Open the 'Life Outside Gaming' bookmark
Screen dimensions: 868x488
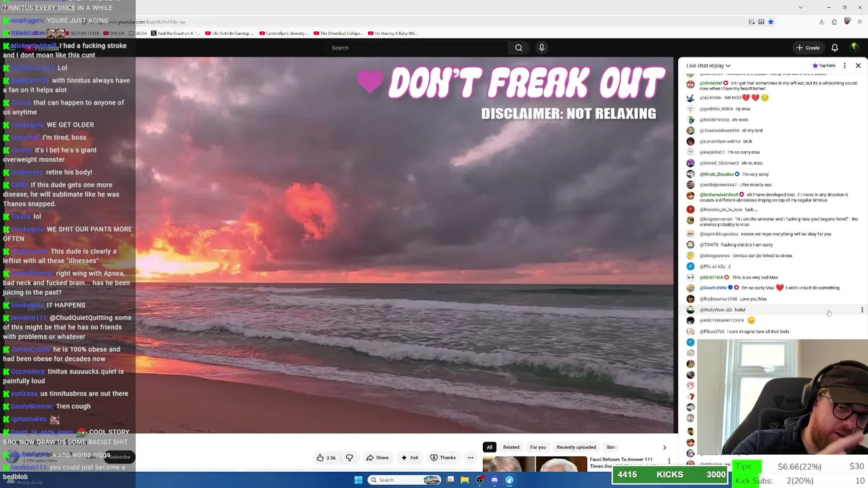pyautogui.click(x=229, y=33)
